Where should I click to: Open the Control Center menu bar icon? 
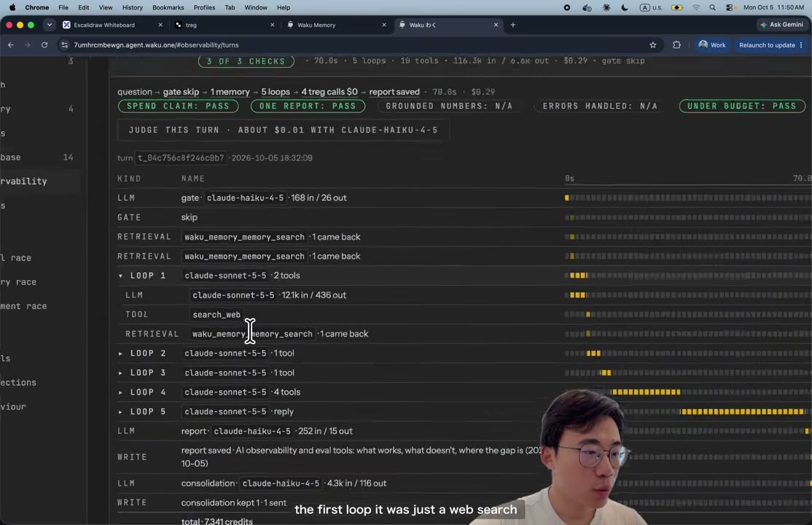point(730,8)
